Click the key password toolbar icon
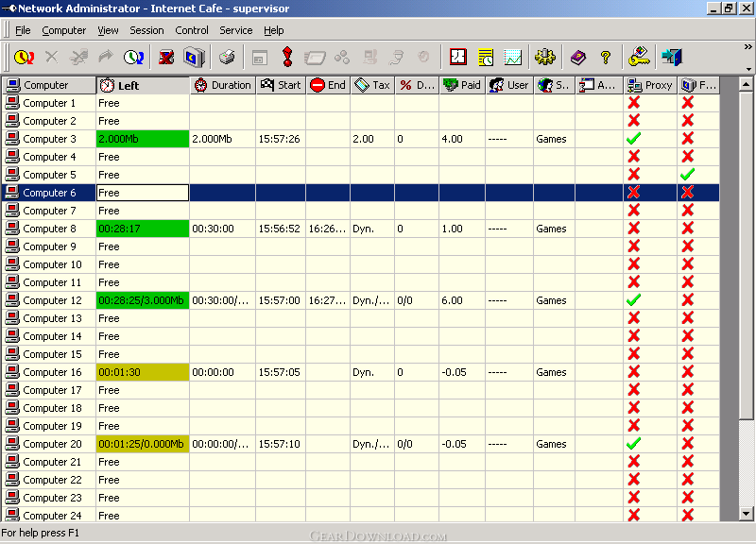The height and width of the screenshot is (544, 756). pos(640,57)
